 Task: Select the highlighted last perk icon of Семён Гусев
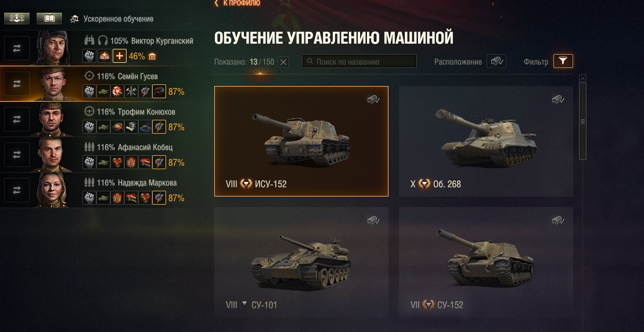click(x=159, y=91)
